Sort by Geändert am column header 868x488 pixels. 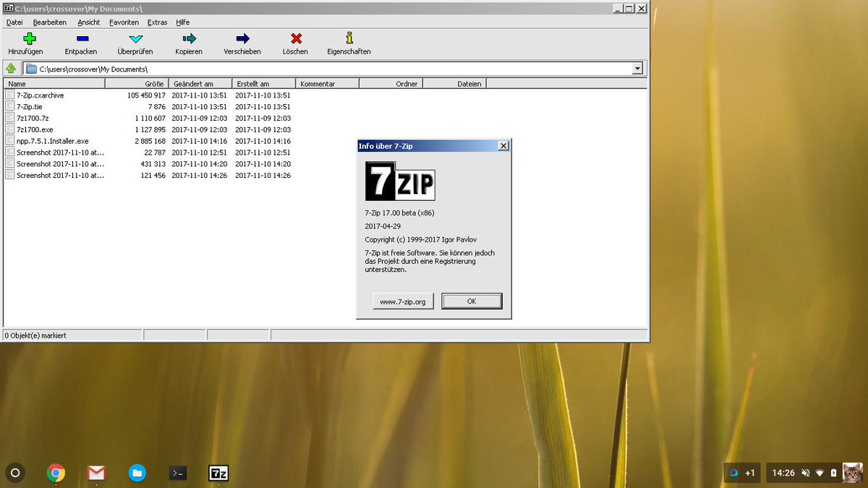tap(200, 84)
